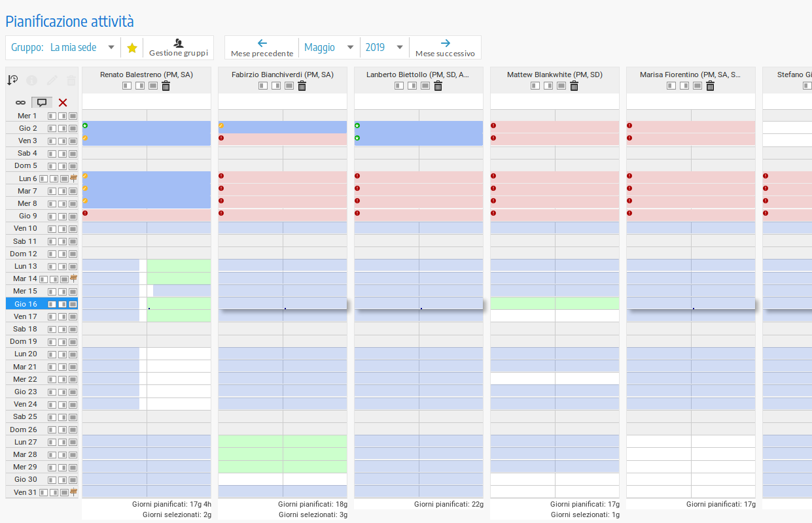Go to Mese successivo
This screenshot has width=812, height=523.
[x=446, y=48]
